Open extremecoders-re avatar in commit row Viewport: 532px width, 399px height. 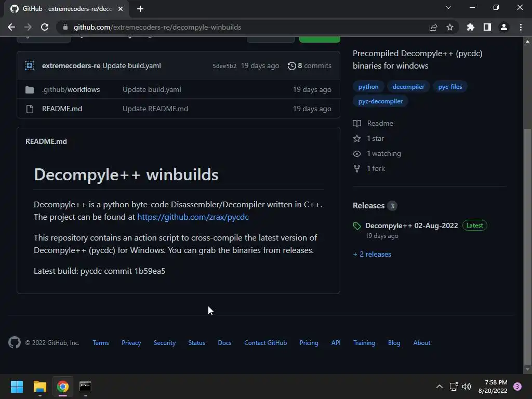coord(30,65)
